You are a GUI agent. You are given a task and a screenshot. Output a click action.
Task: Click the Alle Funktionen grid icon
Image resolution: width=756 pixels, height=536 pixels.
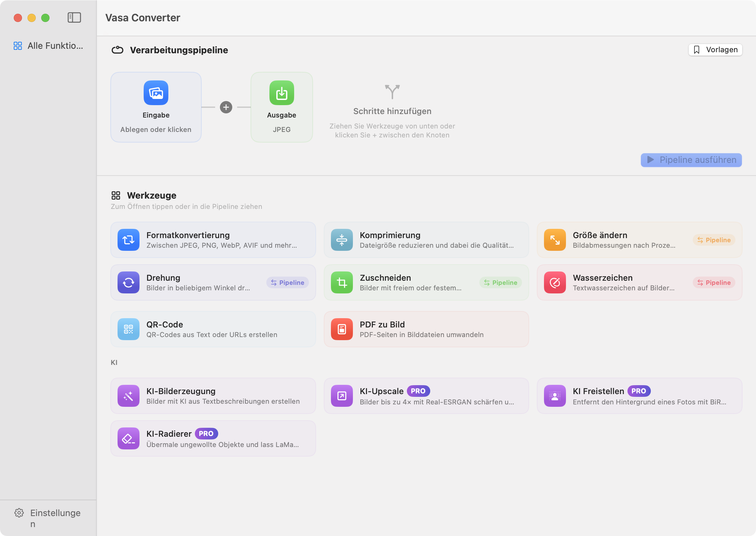[x=18, y=46]
